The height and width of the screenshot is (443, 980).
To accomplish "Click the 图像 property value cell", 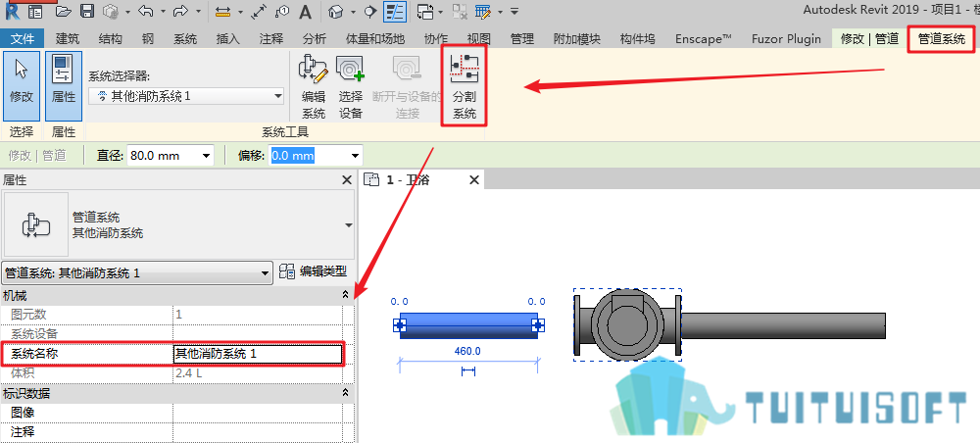I will [x=258, y=413].
